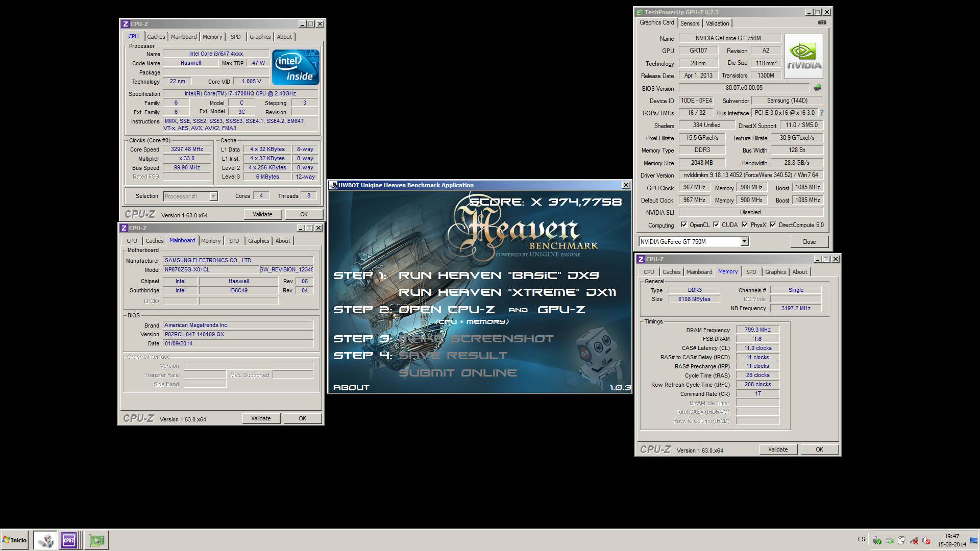Click the tray icon with green checkmark card
Screen dimensions: 980x551
coord(889,540)
